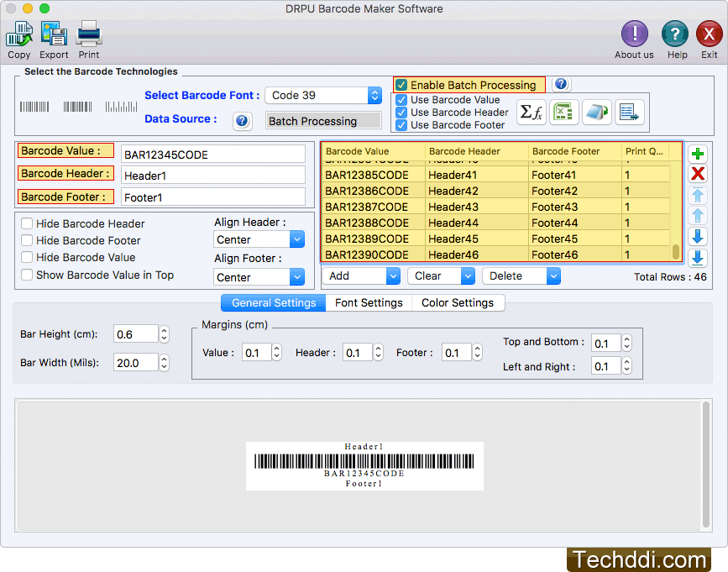
Task: Click the red Exit icon
Action: point(709,34)
